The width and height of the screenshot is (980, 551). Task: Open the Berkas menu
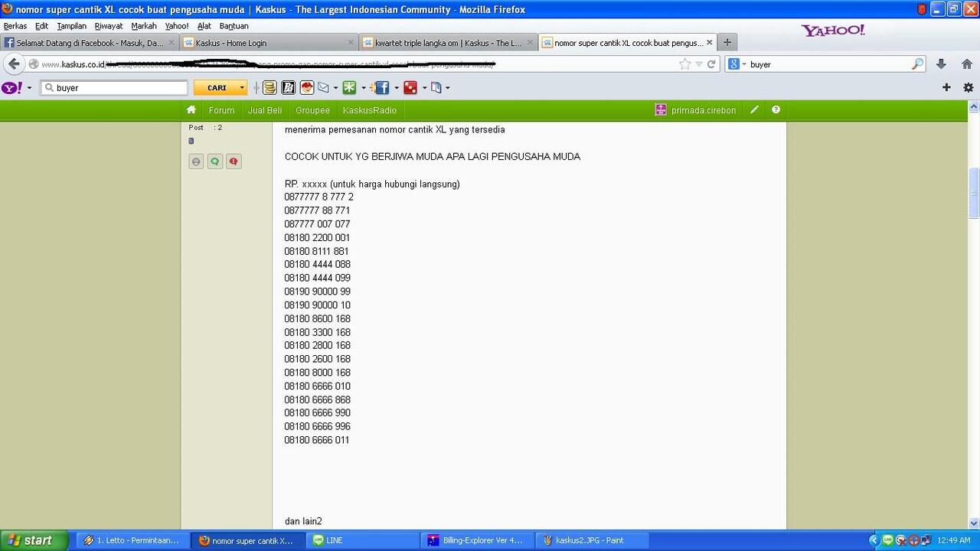tap(15, 26)
